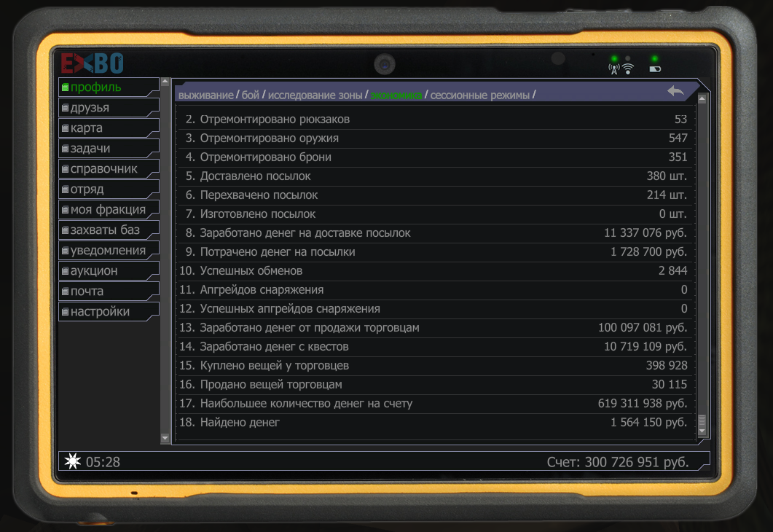
Task: Select row Изготовлено посылок
Action: [x=434, y=214]
